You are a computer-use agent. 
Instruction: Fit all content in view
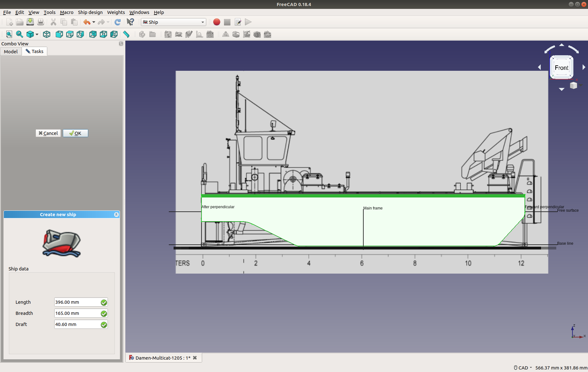pos(9,34)
